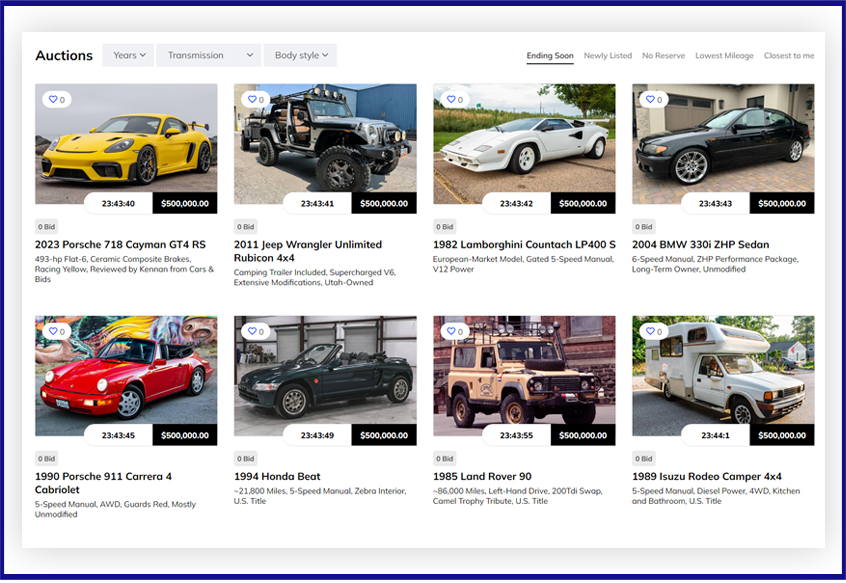Viewport: 846px width, 583px height.
Task: Open 1982 Lamborghini Countach LP400 S listing
Action: (x=524, y=244)
